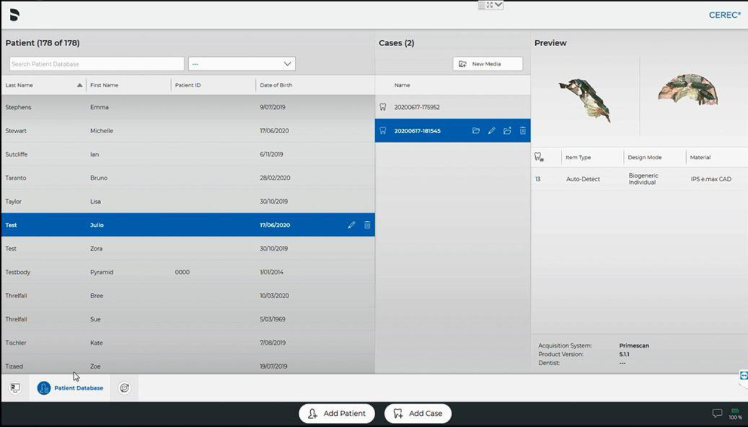
Task: Click the tooth number column header icon
Action: (x=539, y=157)
